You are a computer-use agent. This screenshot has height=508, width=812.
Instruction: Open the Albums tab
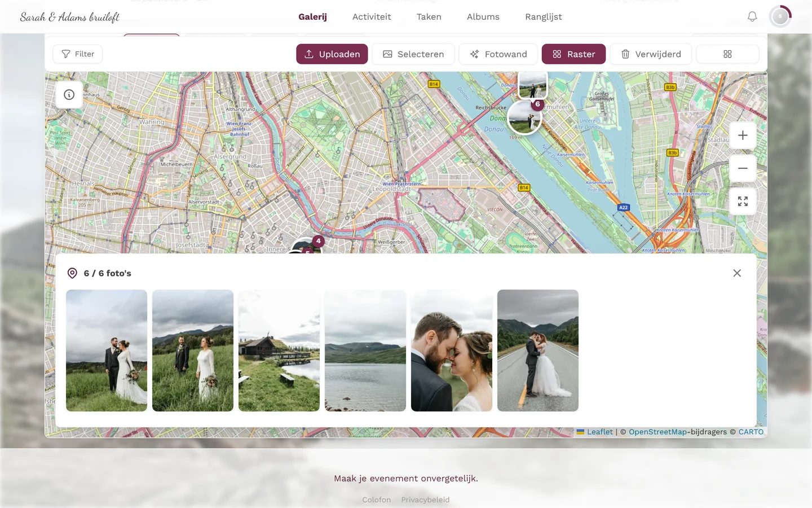pos(483,17)
